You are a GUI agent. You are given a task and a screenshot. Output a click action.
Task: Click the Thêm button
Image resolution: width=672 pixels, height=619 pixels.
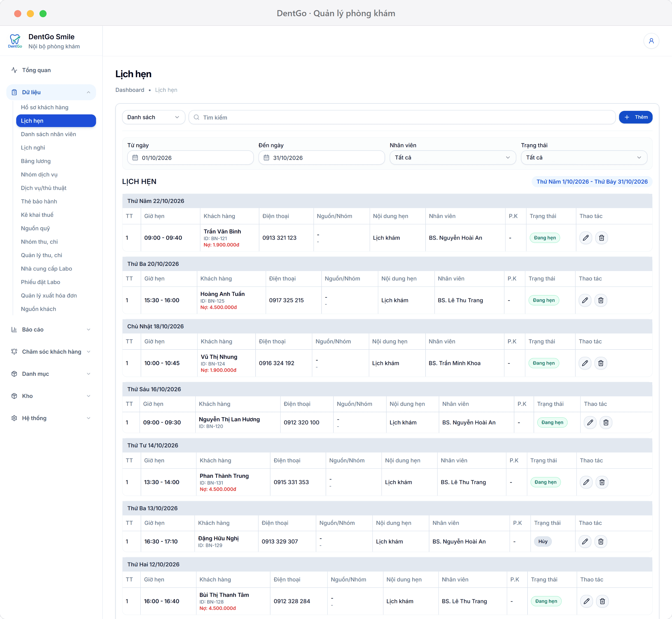[x=635, y=117]
